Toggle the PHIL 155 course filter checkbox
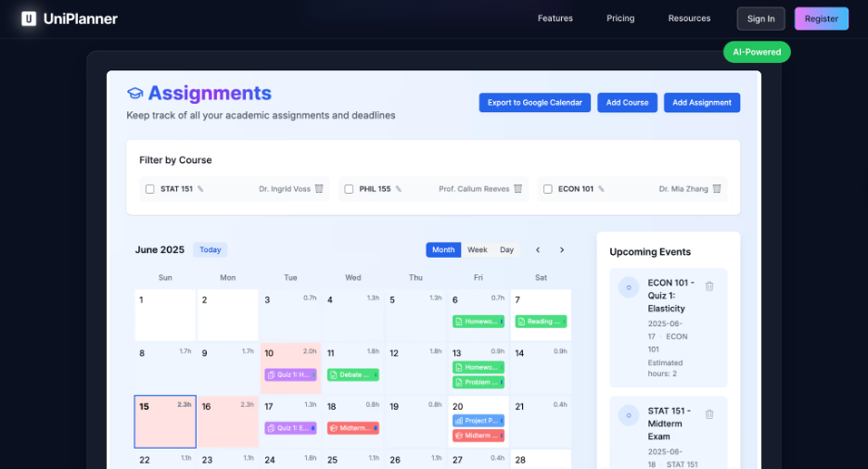 pos(349,189)
